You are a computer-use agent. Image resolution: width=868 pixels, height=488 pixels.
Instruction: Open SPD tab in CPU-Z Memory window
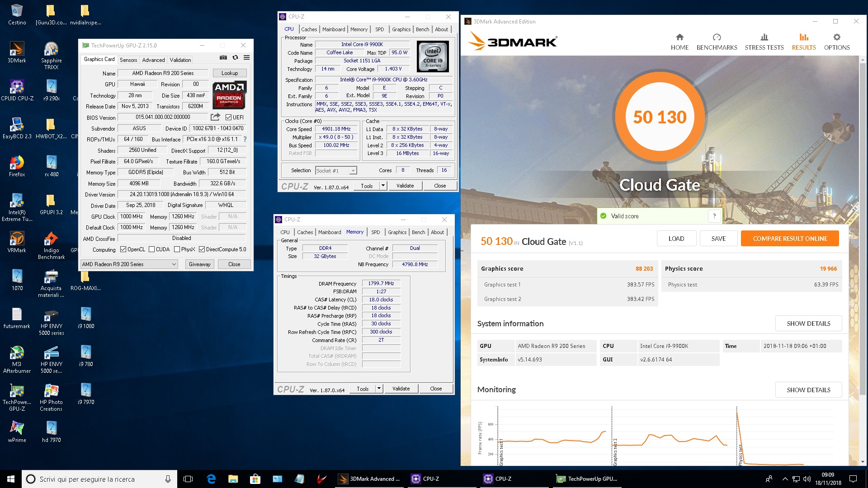[376, 232]
